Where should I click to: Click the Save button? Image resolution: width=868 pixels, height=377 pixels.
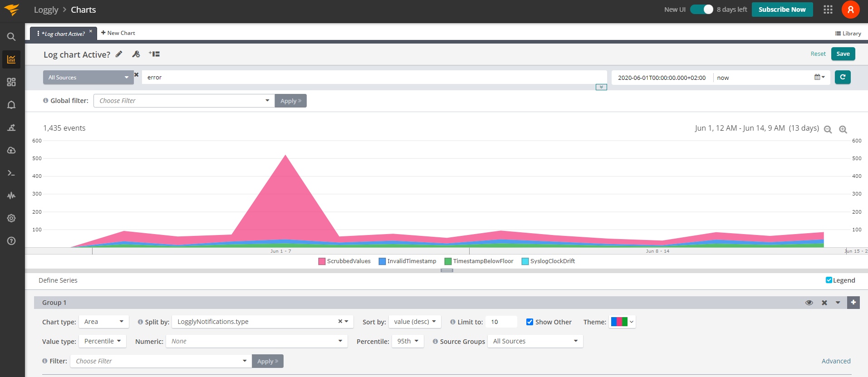point(843,54)
